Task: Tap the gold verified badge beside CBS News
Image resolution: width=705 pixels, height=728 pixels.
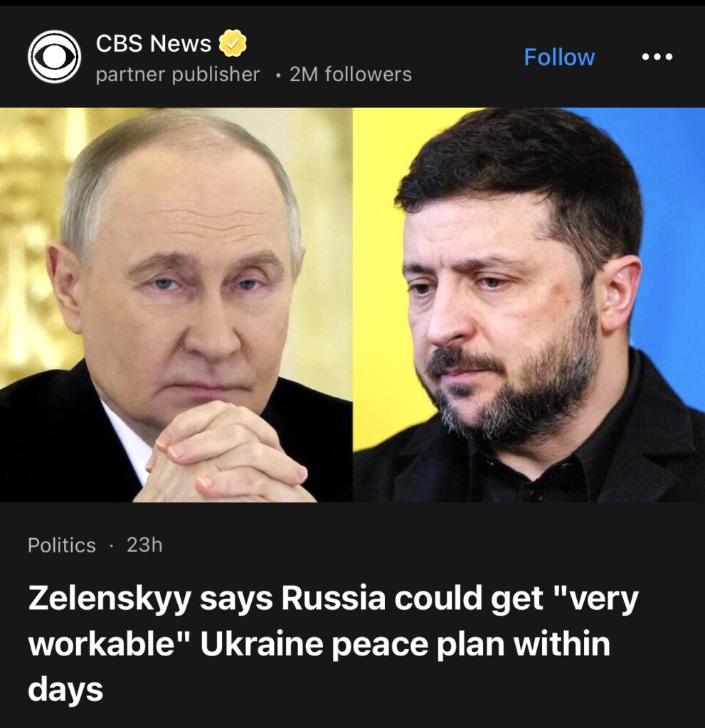Action: (x=233, y=43)
